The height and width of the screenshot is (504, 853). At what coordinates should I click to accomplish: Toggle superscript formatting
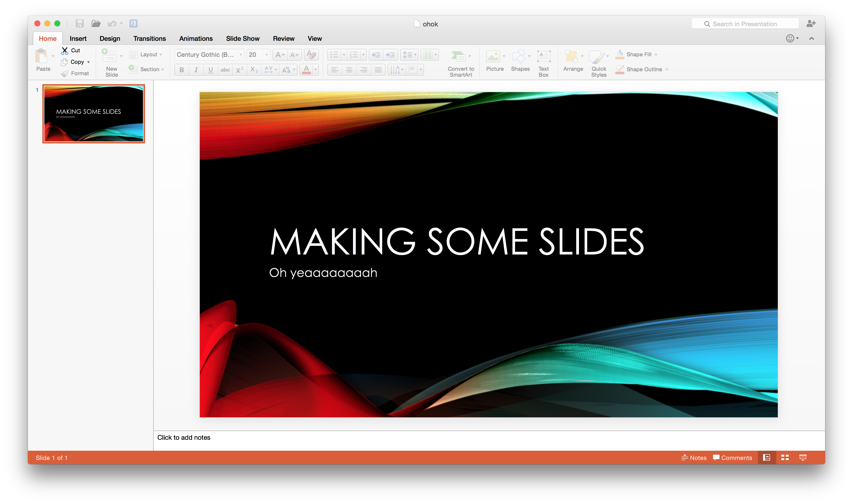(239, 70)
